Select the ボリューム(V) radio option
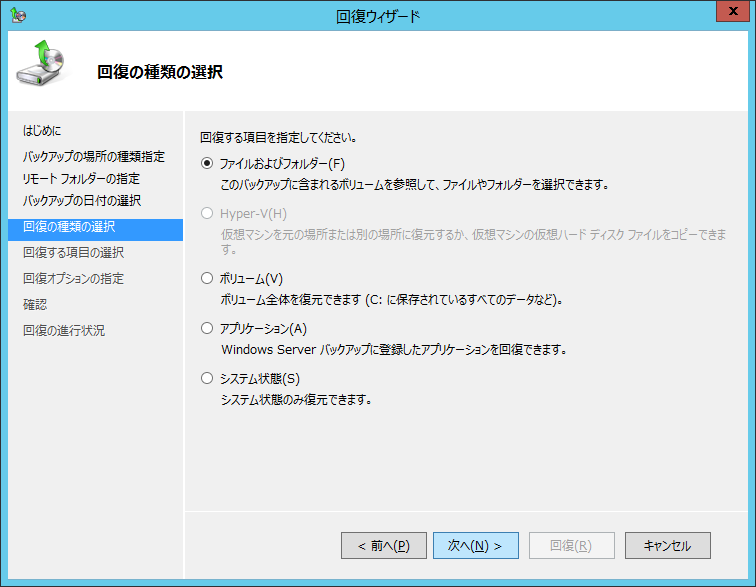The height and width of the screenshot is (587, 756). pos(207,278)
